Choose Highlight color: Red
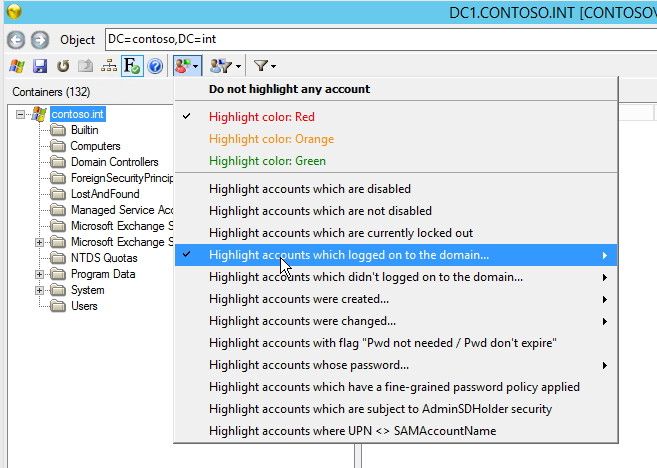The width and height of the screenshot is (657, 468). pyautogui.click(x=396, y=117)
